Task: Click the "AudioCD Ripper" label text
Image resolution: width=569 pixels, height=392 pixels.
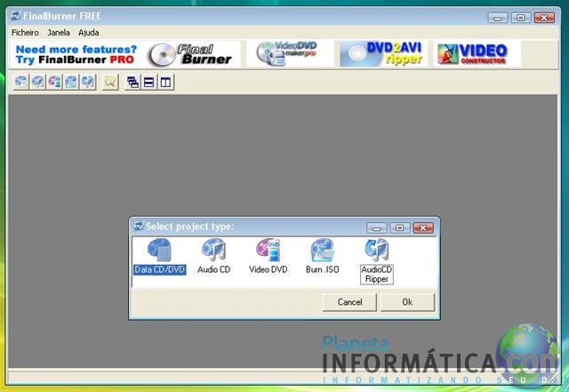Action: coord(377,275)
